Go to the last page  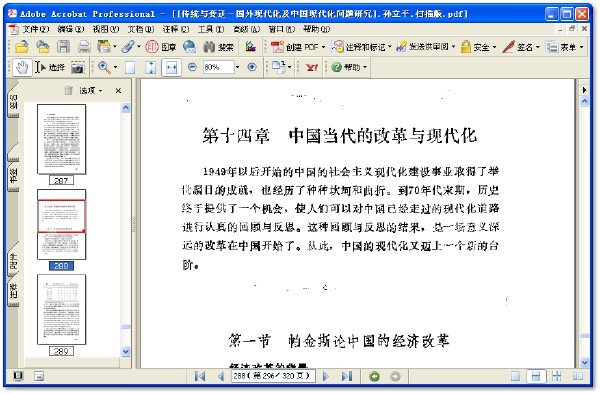tap(347, 376)
